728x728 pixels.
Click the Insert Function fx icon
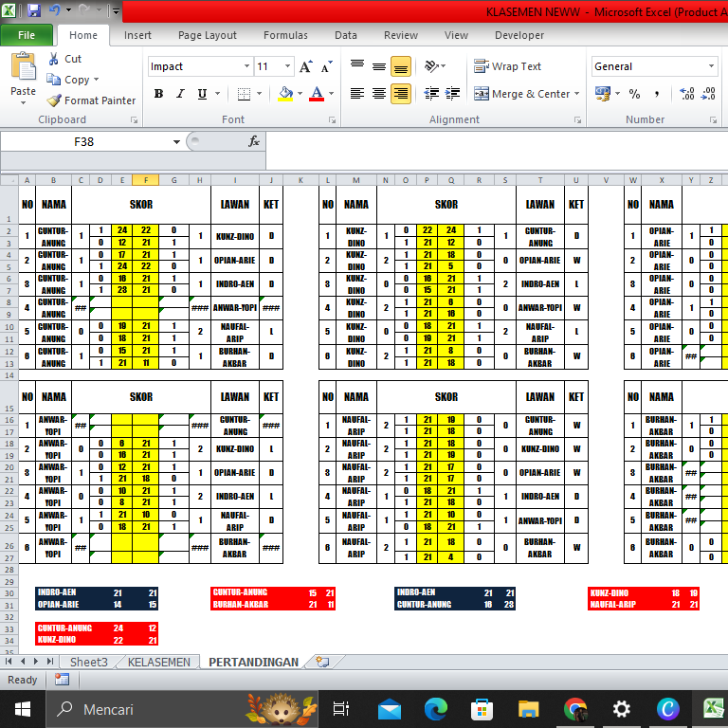click(x=253, y=141)
